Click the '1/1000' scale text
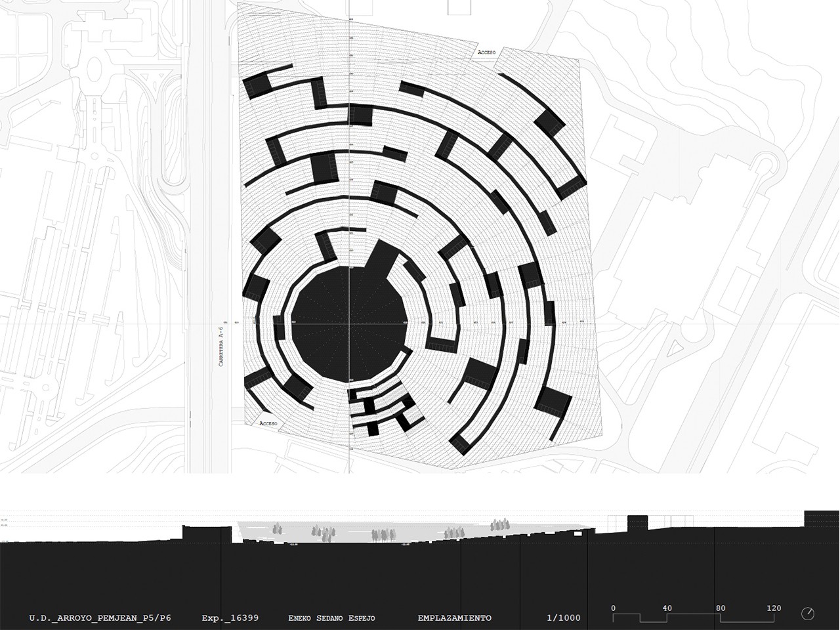Image resolution: width=840 pixels, height=630 pixels. [x=564, y=618]
